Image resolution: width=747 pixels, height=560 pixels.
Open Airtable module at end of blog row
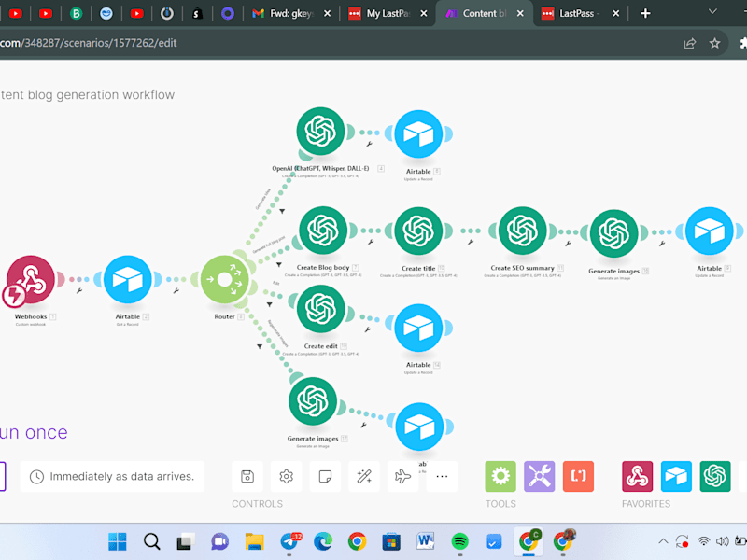point(710,231)
